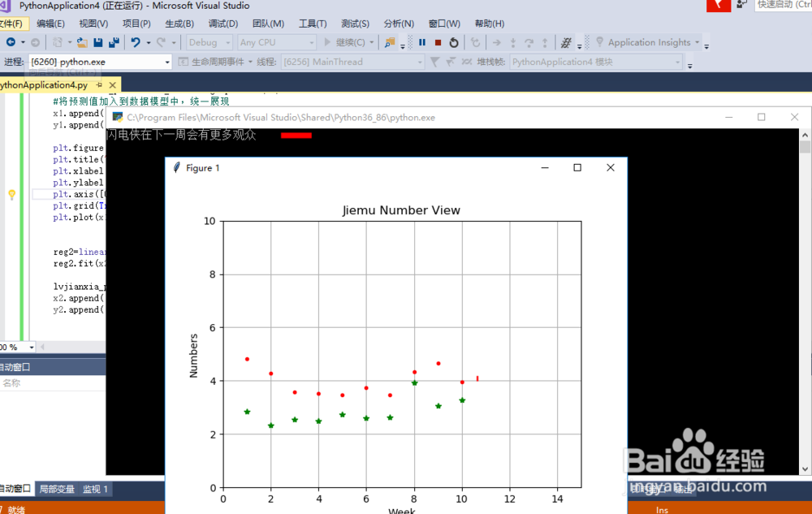Screen dimensions: 812x514
Task: Expand the Application Insights dropdown arrow
Action: 697,42
